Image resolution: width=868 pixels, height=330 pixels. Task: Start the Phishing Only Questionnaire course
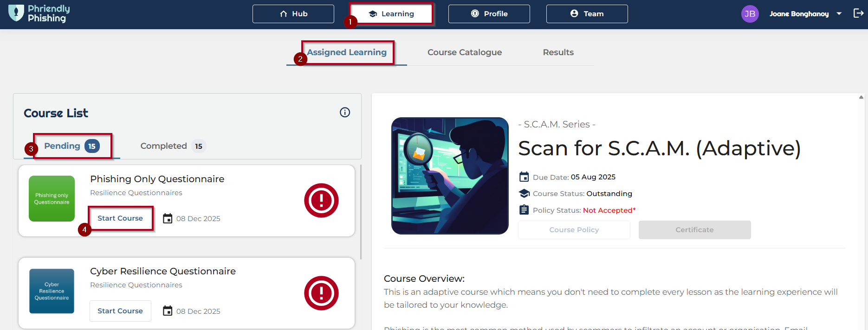click(120, 218)
